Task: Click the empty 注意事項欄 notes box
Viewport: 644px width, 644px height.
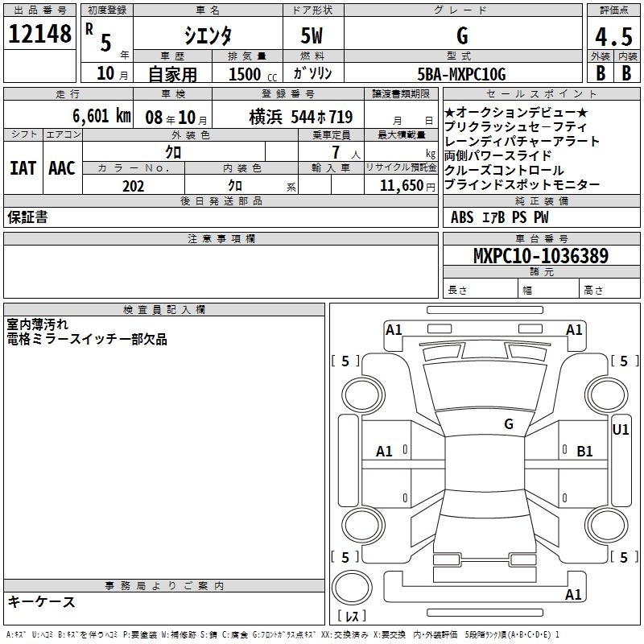Action: (x=221, y=271)
